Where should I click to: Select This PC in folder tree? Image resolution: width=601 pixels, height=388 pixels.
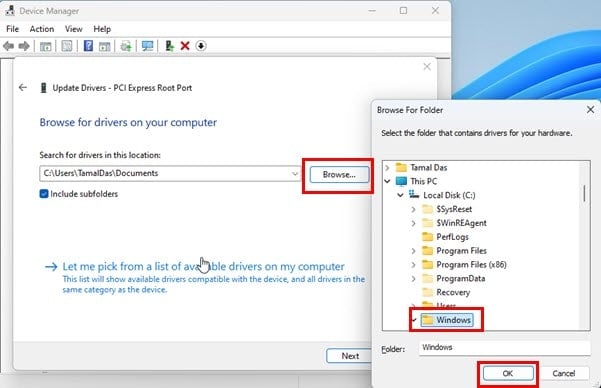click(x=424, y=181)
